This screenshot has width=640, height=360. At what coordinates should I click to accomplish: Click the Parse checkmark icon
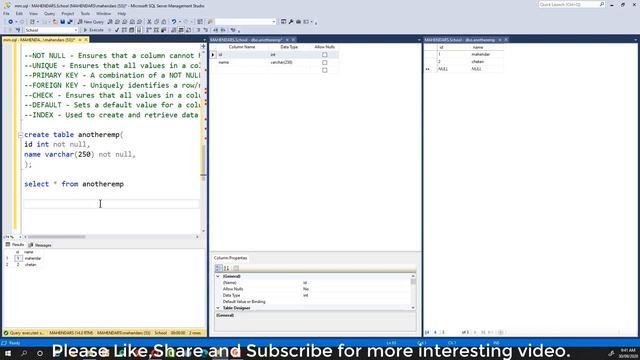(117, 30)
